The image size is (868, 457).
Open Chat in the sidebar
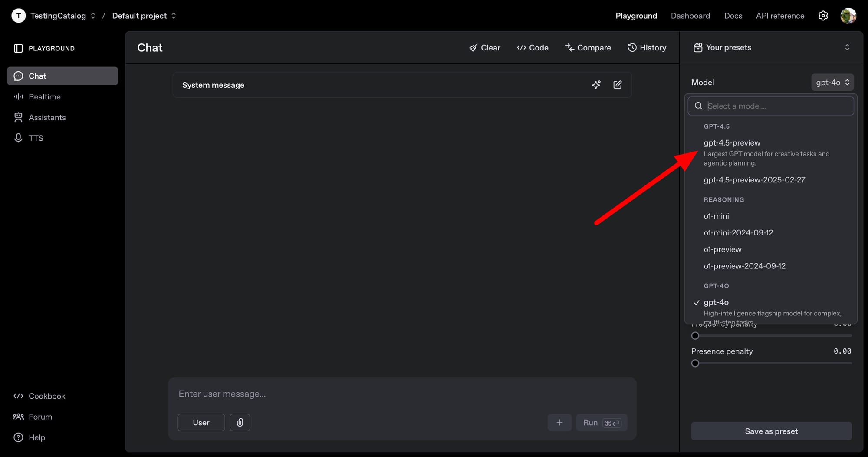coord(62,76)
